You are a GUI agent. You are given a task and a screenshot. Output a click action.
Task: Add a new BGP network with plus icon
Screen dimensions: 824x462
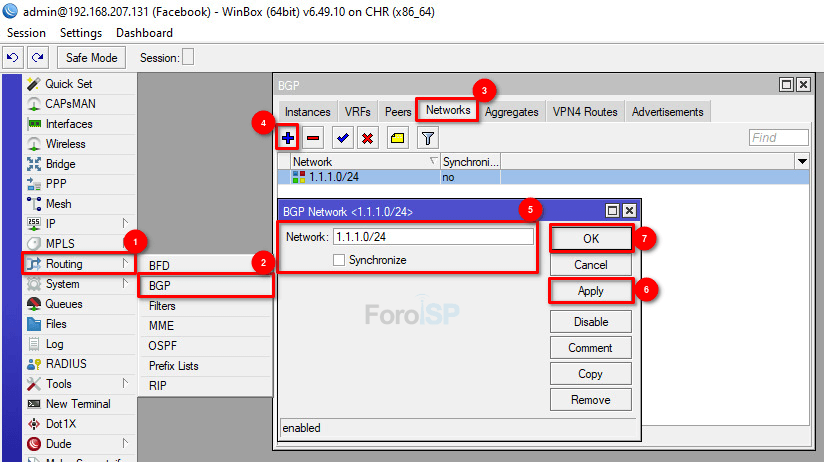click(x=288, y=138)
